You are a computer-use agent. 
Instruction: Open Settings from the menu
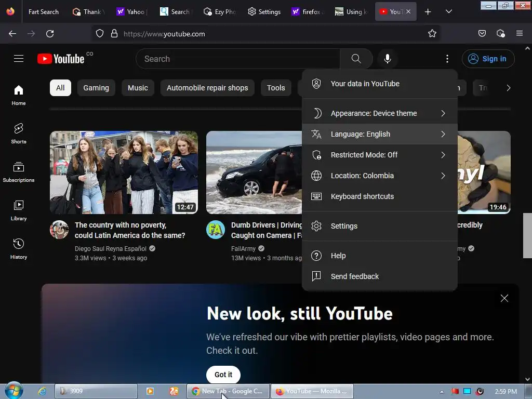(x=379, y=226)
